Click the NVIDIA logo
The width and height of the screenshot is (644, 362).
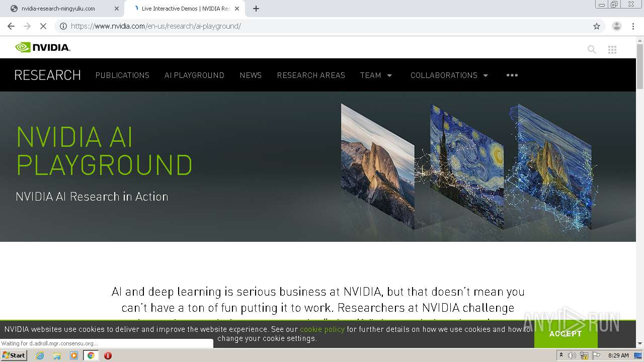click(43, 47)
